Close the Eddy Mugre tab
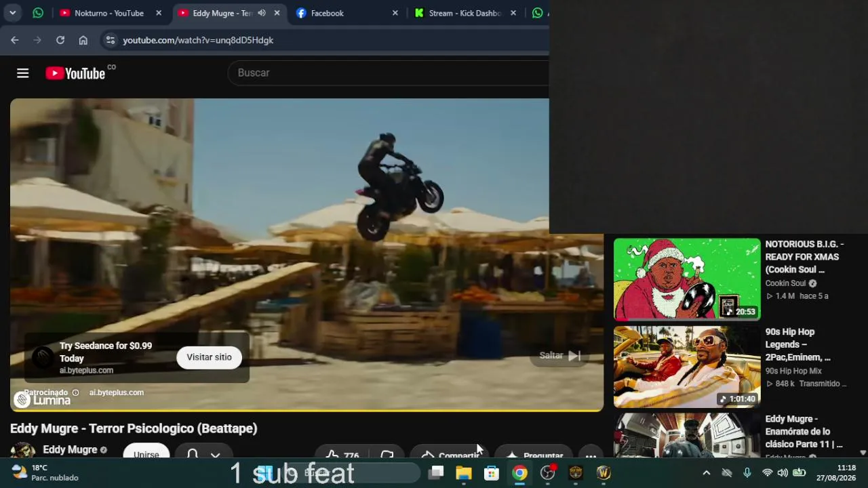 click(x=277, y=13)
